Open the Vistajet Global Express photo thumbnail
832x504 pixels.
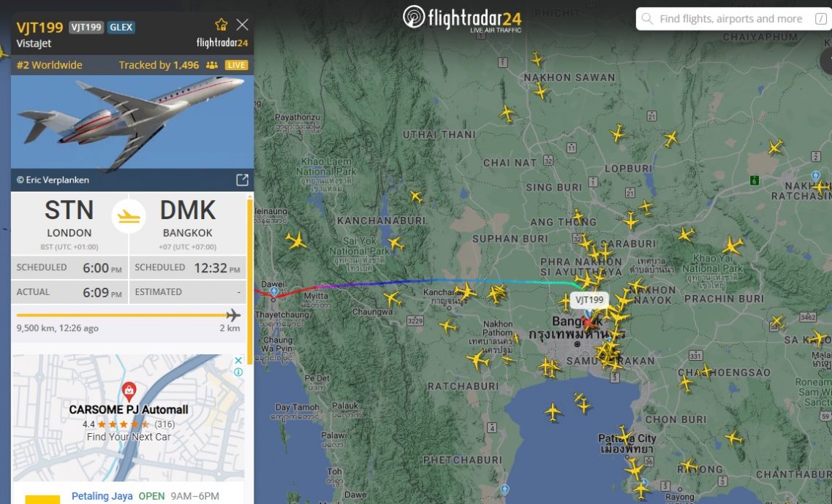pos(132,123)
